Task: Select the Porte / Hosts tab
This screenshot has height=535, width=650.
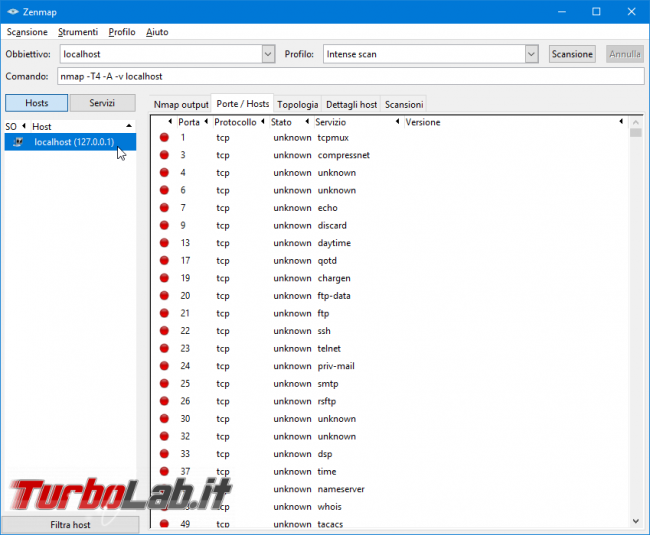Action: click(243, 104)
